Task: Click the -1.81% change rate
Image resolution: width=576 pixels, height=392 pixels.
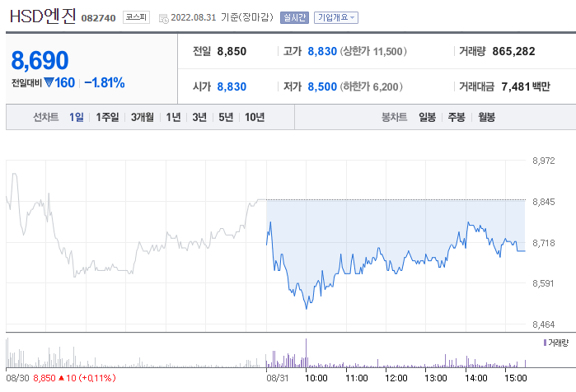Action: tap(105, 82)
